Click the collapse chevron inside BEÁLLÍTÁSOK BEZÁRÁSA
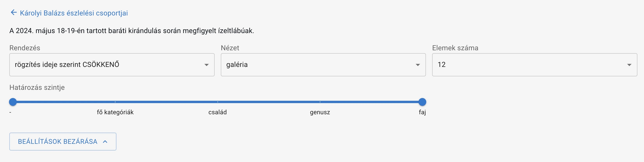Image resolution: width=644 pixels, height=162 pixels. 105,141
